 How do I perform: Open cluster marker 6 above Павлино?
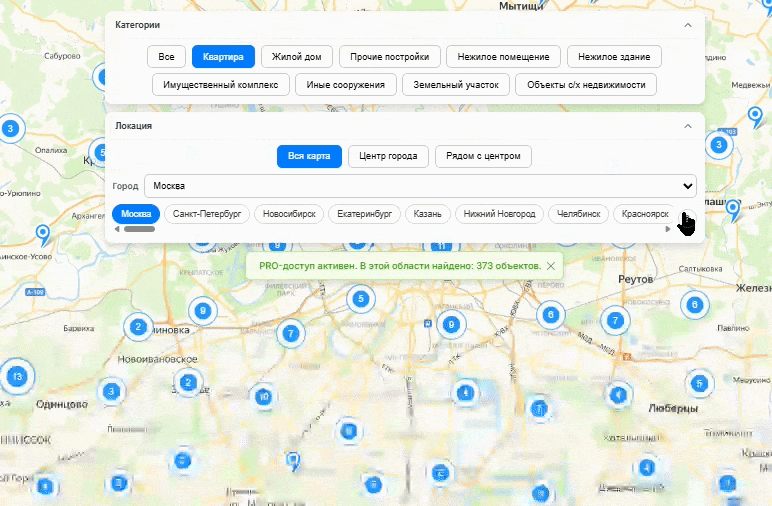(x=695, y=305)
